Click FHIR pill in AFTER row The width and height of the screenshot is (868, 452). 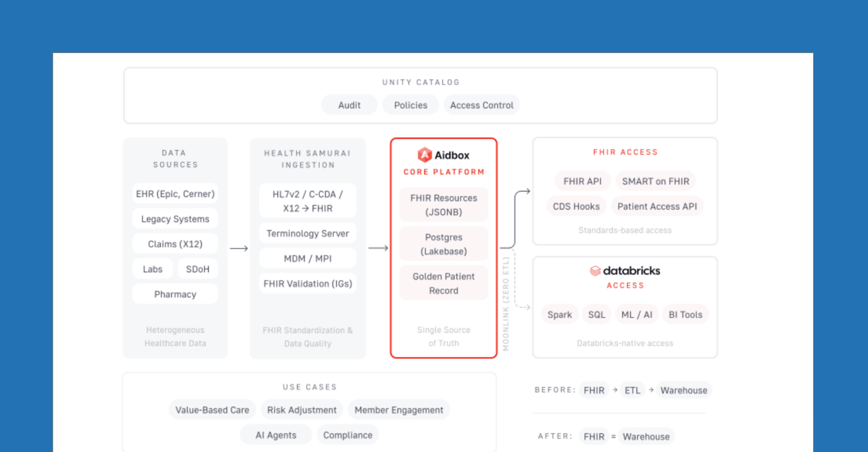(594, 436)
